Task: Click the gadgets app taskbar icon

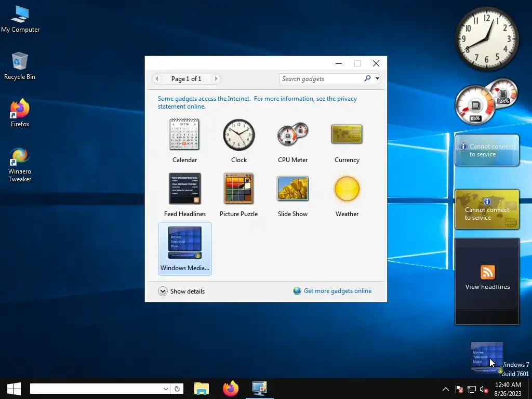Action: (260, 389)
